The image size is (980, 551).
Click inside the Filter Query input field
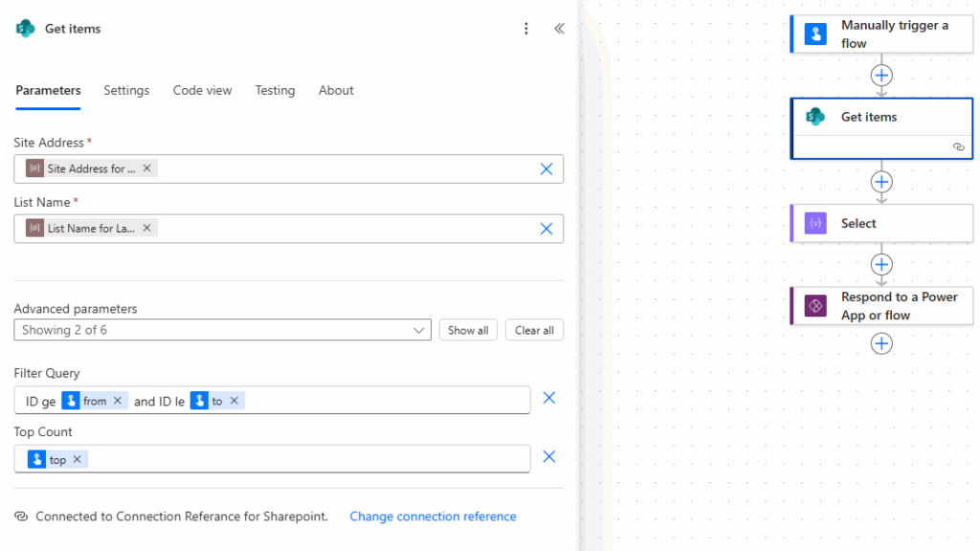click(272, 400)
